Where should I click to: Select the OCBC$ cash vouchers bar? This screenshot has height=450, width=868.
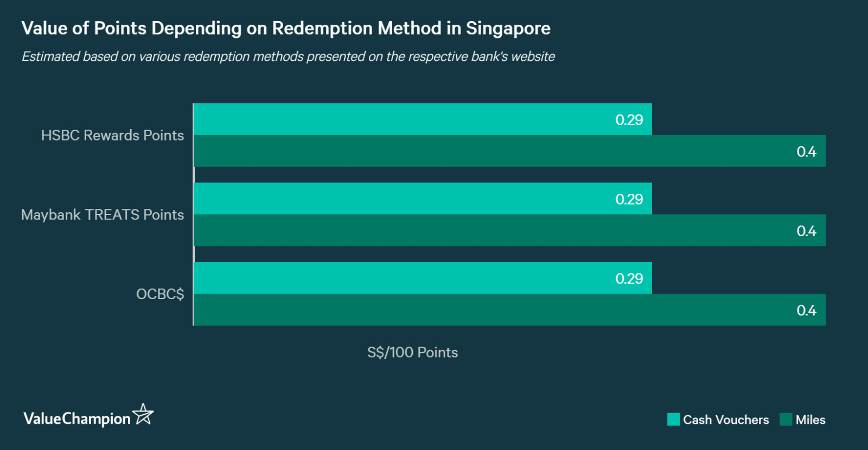coord(423,278)
